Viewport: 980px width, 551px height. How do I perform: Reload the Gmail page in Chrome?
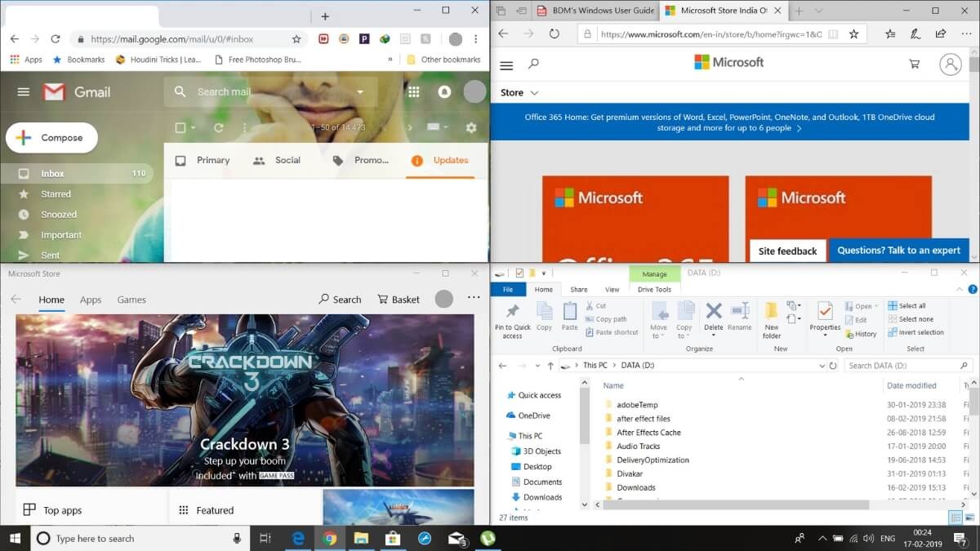tap(56, 38)
